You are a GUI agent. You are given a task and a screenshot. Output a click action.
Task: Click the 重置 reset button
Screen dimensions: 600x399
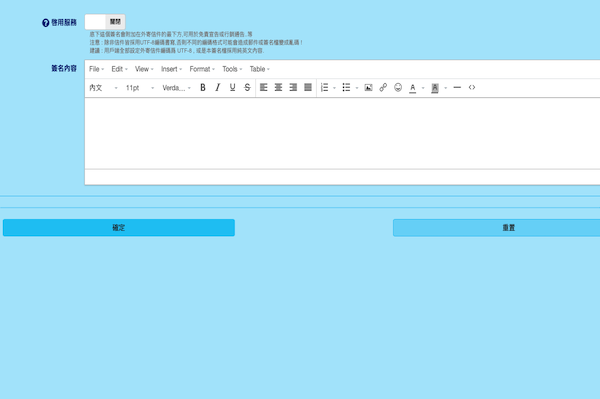[497, 228]
